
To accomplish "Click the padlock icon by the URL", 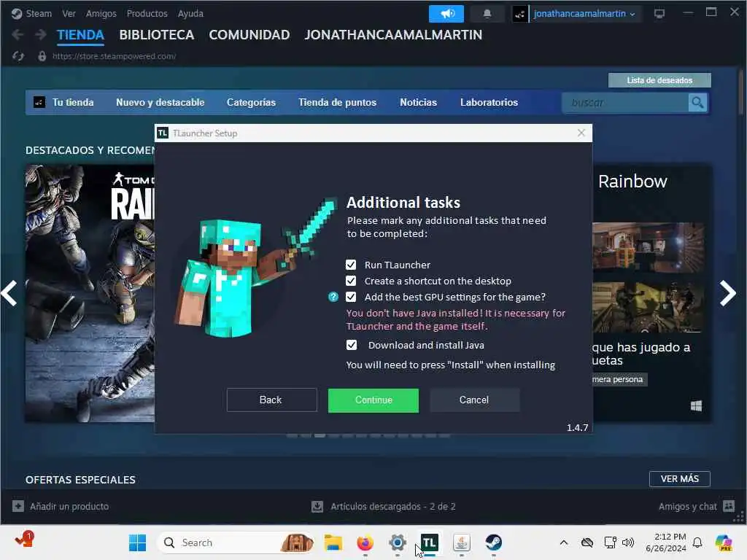I will click(42, 56).
